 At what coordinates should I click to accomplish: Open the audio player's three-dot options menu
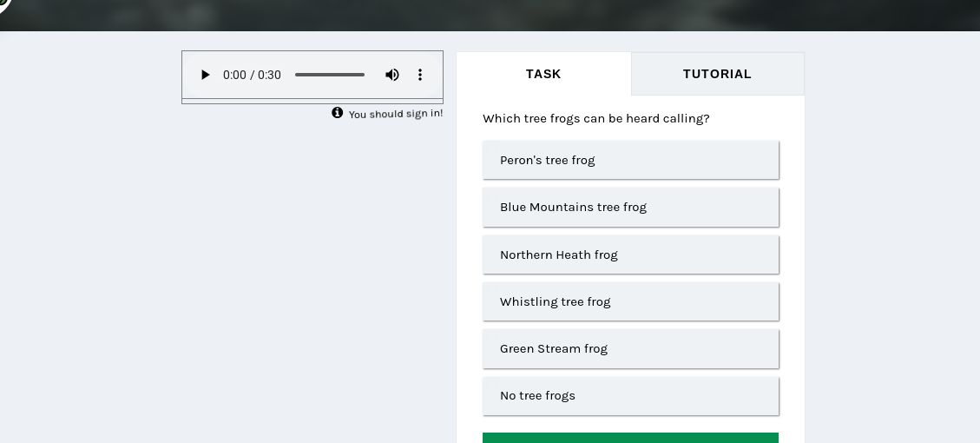(420, 75)
